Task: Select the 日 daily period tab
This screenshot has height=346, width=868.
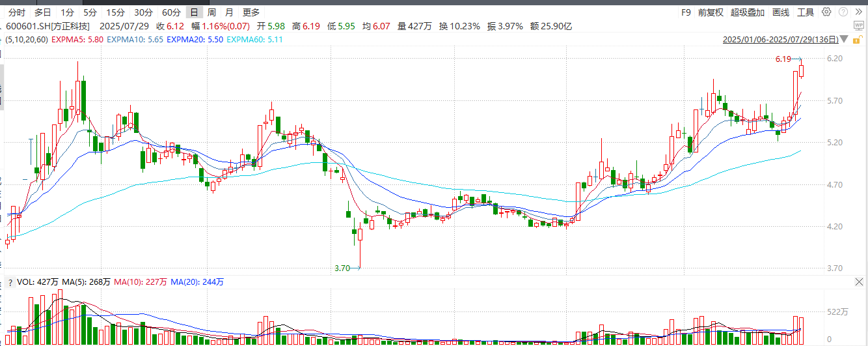Action: (x=194, y=12)
